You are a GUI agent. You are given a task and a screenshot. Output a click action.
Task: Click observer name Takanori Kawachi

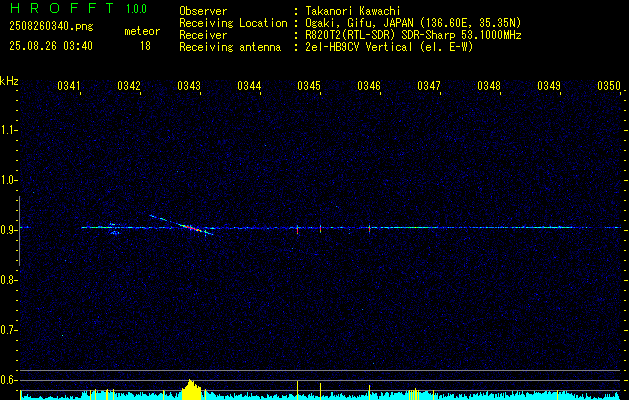click(x=353, y=11)
